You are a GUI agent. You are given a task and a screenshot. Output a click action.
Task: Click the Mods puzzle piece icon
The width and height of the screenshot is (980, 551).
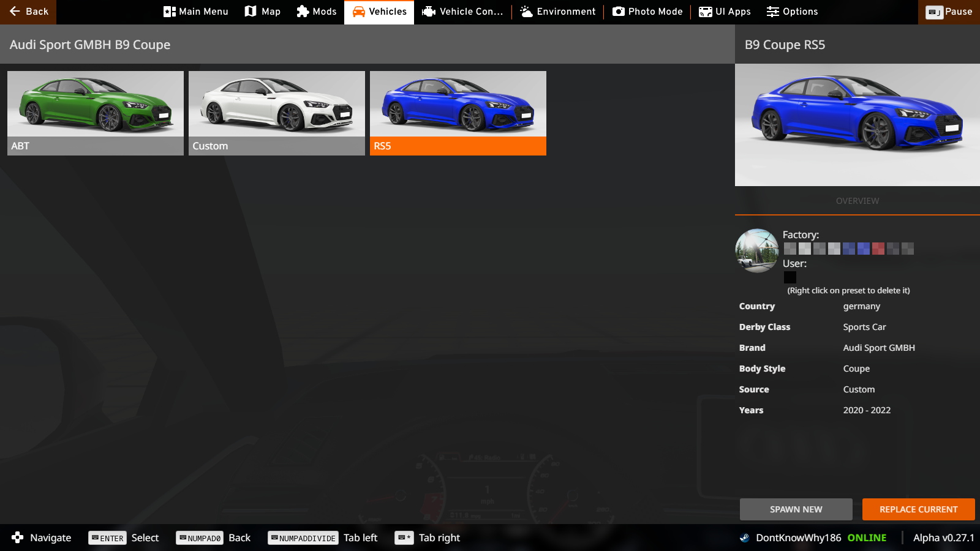[x=303, y=12]
